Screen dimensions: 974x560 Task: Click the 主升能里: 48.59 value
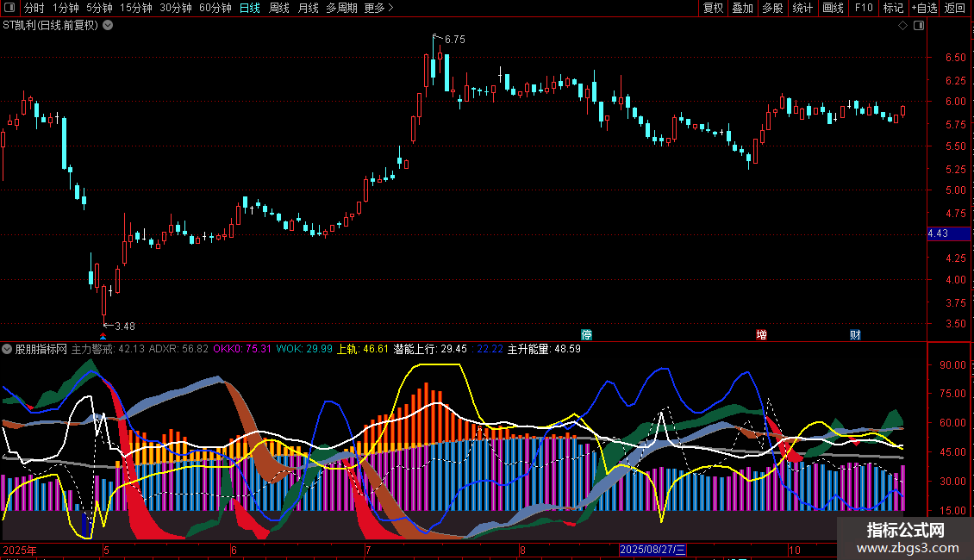click(x=544, y=349)
